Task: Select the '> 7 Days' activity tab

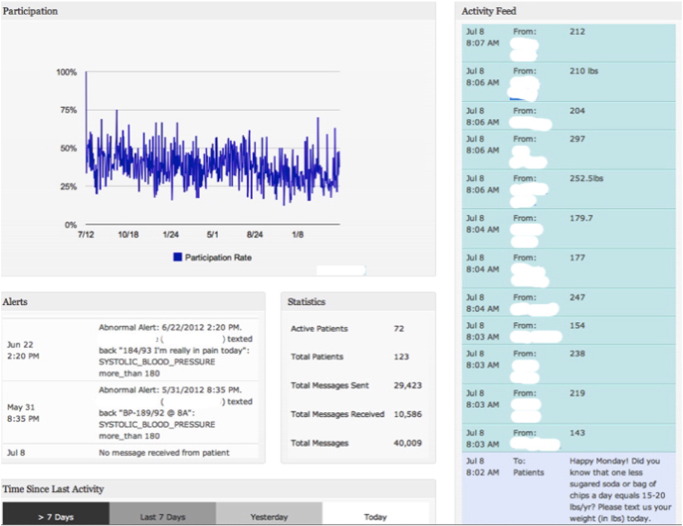Action: tap(54, 516)
